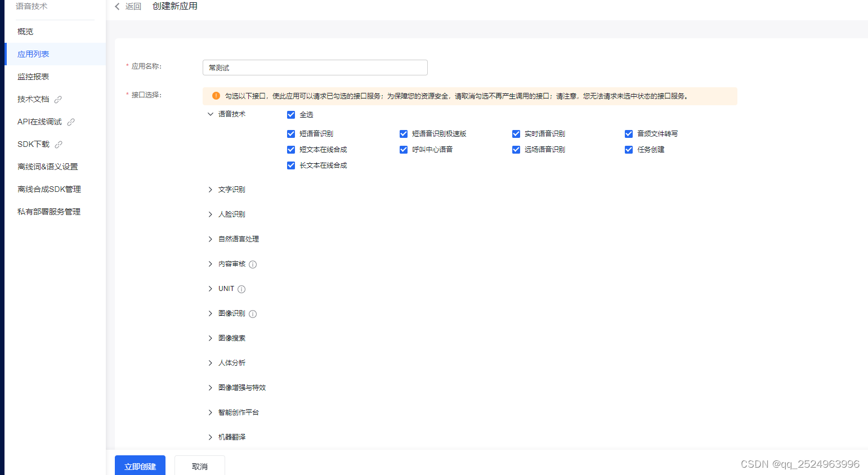868x475 pixels.
Task: Toggle the 短文本在线合成 checkbox
Action: tap(291, 150)
